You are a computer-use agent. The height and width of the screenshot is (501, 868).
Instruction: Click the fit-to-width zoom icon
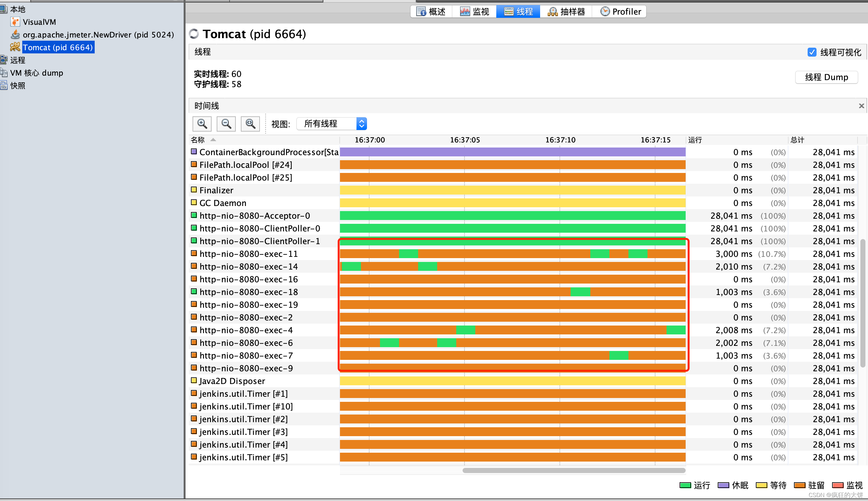[250, 124]
